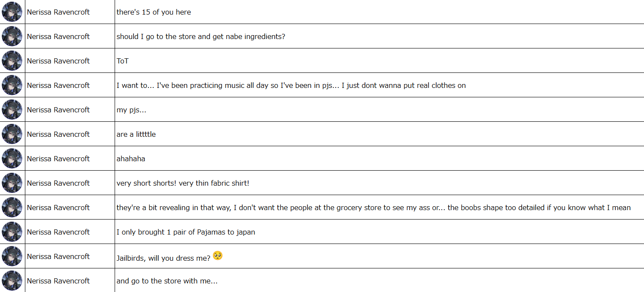Image resolution: width=644 pixels, height=292 pixels.
Task: Click the "very short shorts!" message text
Action: point(183,183)
